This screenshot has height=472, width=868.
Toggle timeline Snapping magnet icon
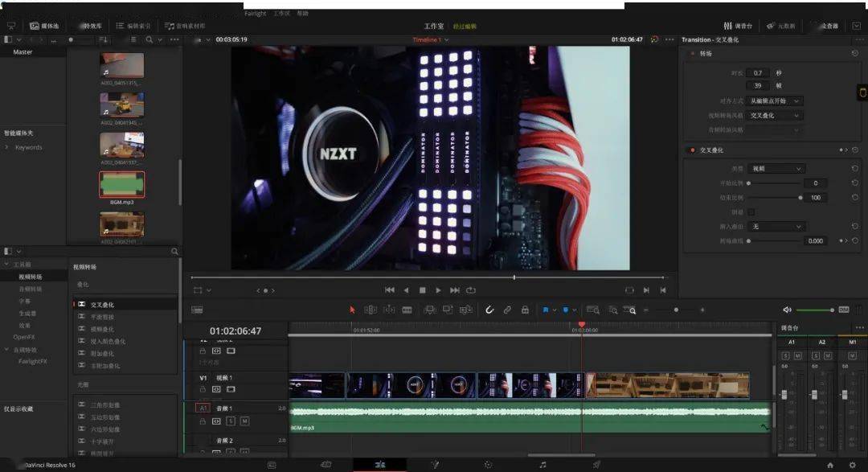click(x=489, y=310)
